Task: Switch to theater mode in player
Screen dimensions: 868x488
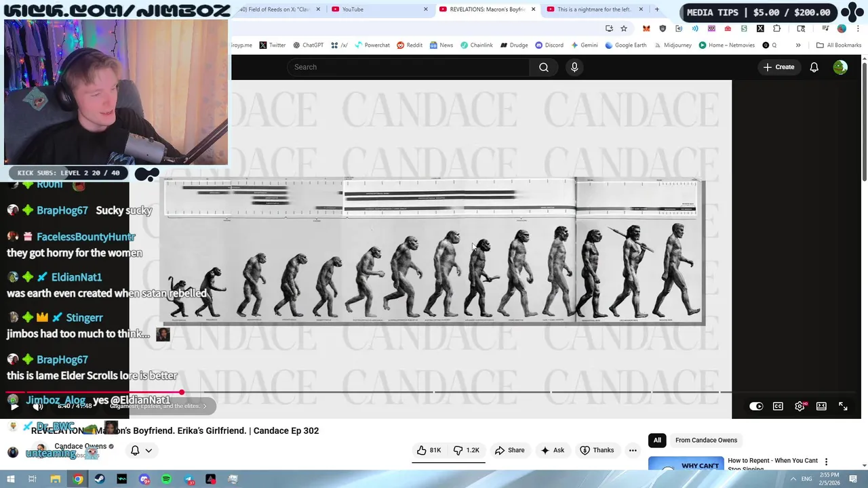Action: pyautogui.click(x=821, y=406)
